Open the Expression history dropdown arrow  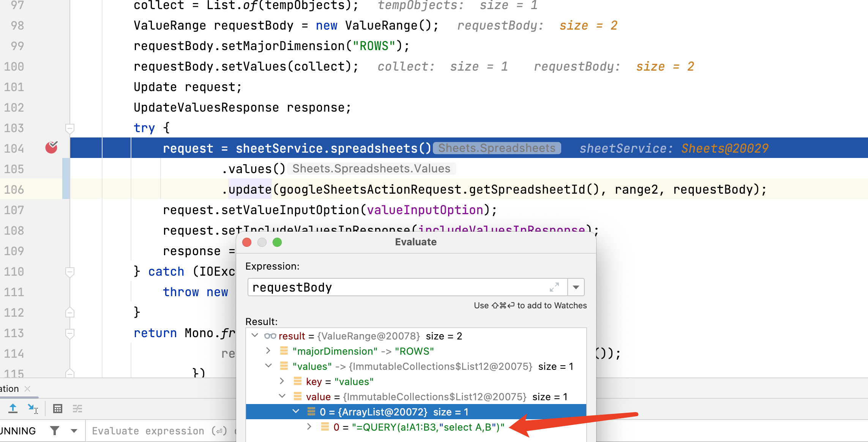(x=576, y=287)
